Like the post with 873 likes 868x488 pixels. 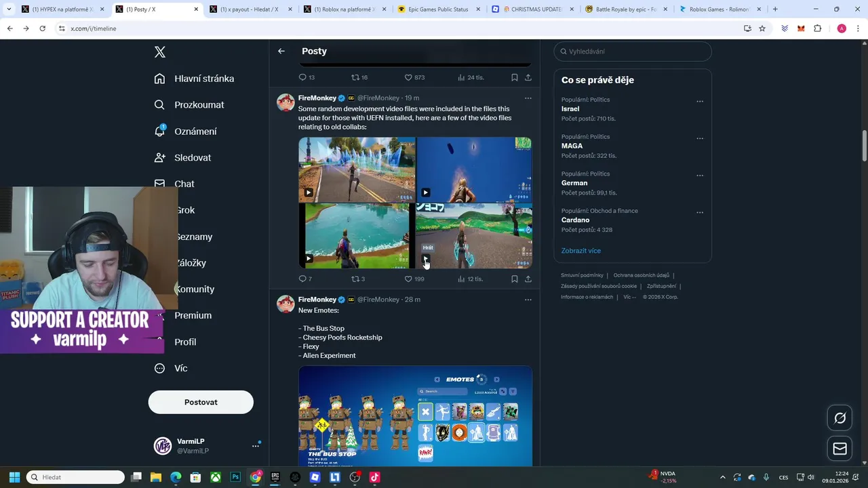414,77
